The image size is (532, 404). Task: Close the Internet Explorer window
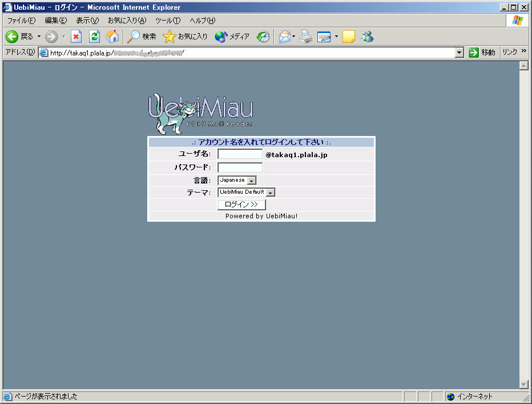[523, 7]
